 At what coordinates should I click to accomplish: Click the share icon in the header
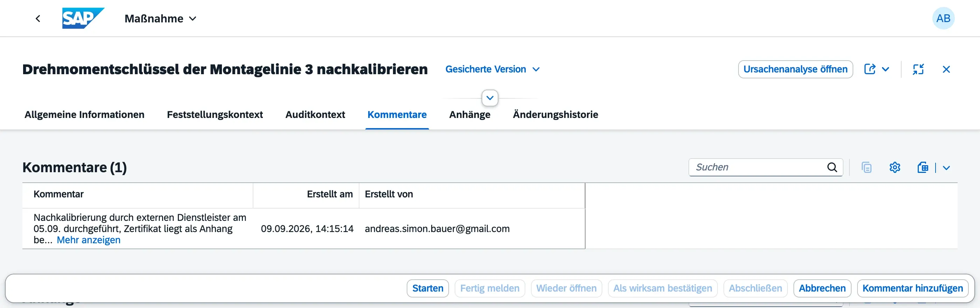870,69
